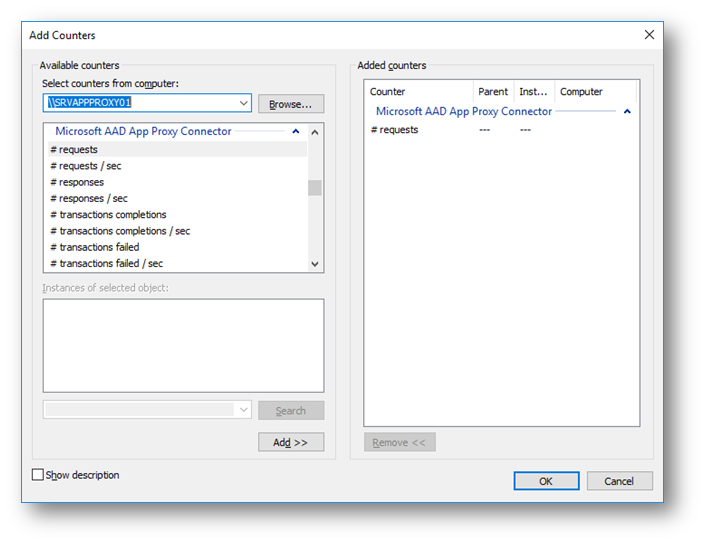
Task: Click Microsoft AAD App Proxy Connector heading in available counters
Action: pyautogui.click(x=143, y=132)
